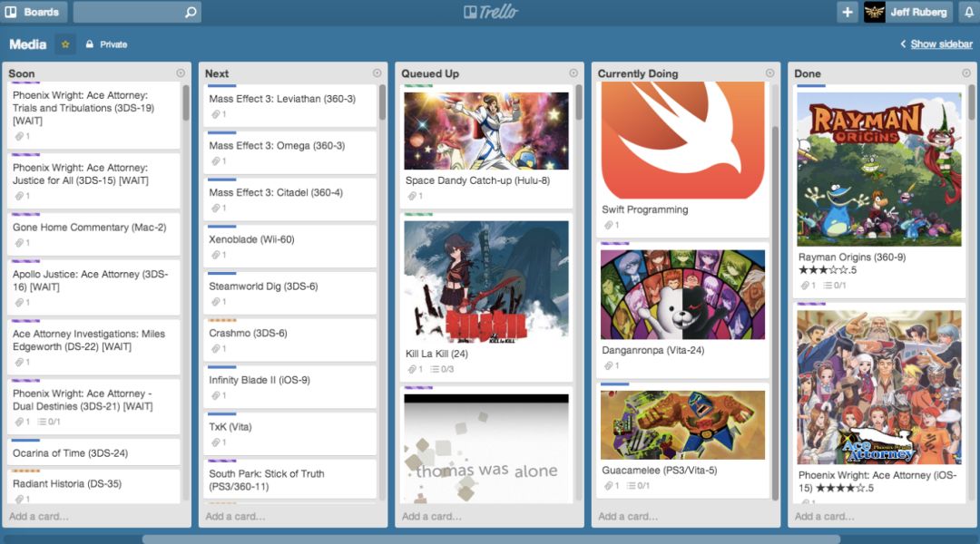Open the Rayman Origins card thumbnail
Viewport: 980px width, 544px height.
coord(880,166)
